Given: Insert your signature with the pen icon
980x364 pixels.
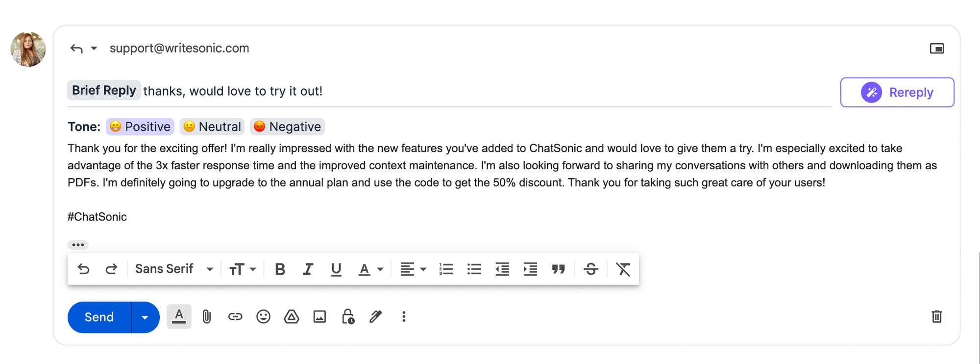Looking at the screenshot, I should (375, 317).
